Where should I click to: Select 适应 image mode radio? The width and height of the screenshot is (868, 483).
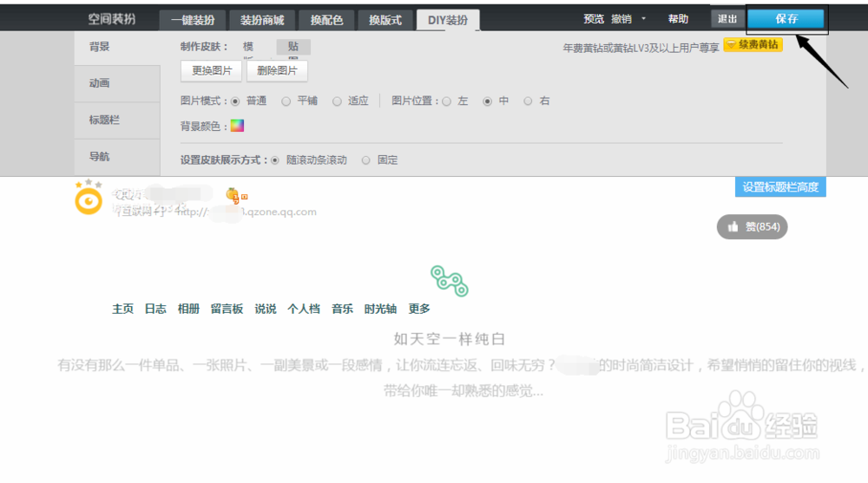pyautogui.click(x=337, y=101)
